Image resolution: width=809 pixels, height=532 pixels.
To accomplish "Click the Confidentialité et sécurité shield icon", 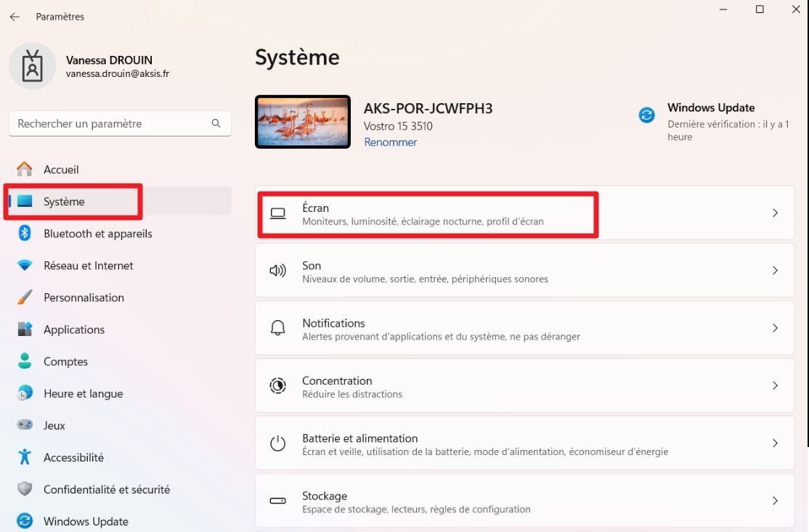I will pyautogui.click(x=24, y=488).
